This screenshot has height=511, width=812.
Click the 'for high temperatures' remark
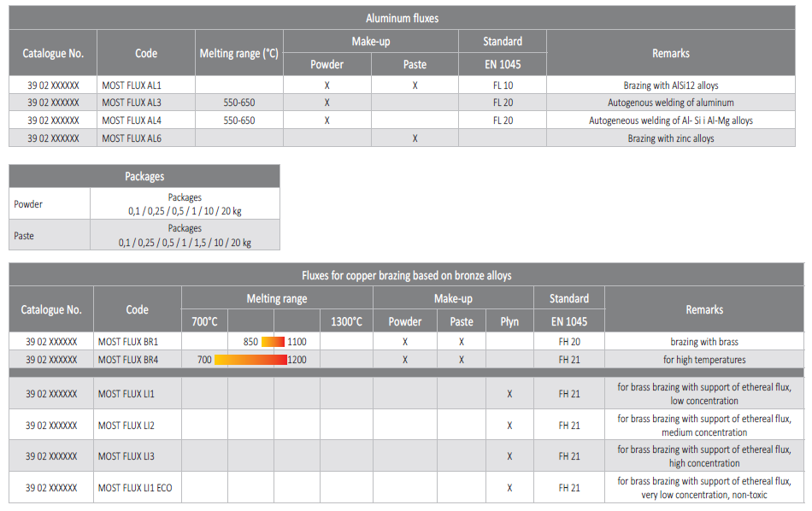click(x=704, y=360)
